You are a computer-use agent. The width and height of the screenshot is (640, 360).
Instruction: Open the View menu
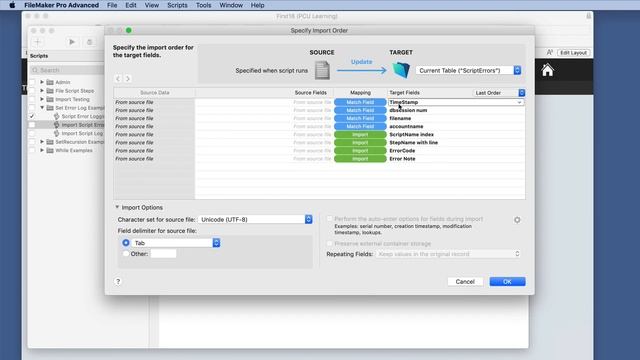[x=151, y=5]
